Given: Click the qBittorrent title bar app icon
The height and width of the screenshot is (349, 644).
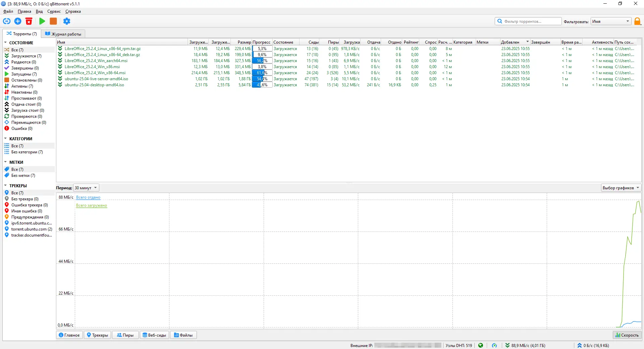Looking at the screenshot, I should coord(4,4).
